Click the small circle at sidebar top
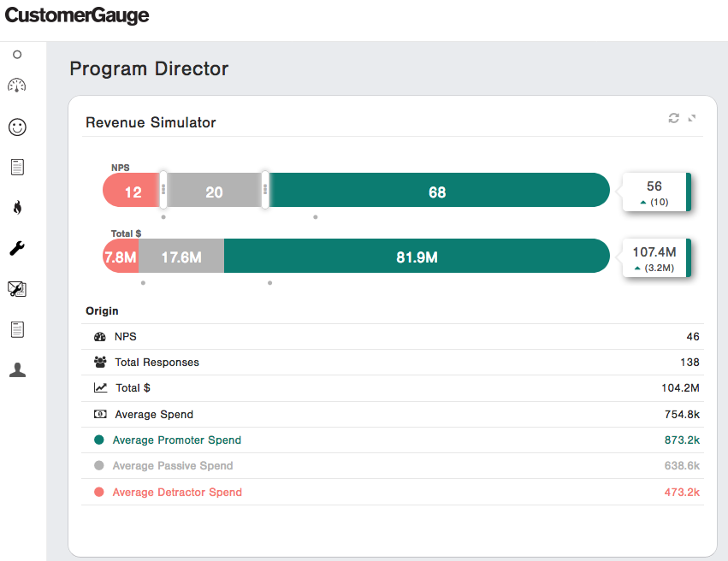728x561 pixels. pos(17,55)
